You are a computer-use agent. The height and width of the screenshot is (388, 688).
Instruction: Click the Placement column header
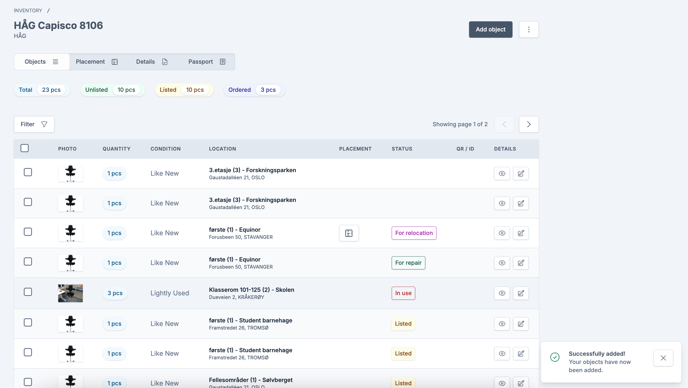(x=355, y=149)
